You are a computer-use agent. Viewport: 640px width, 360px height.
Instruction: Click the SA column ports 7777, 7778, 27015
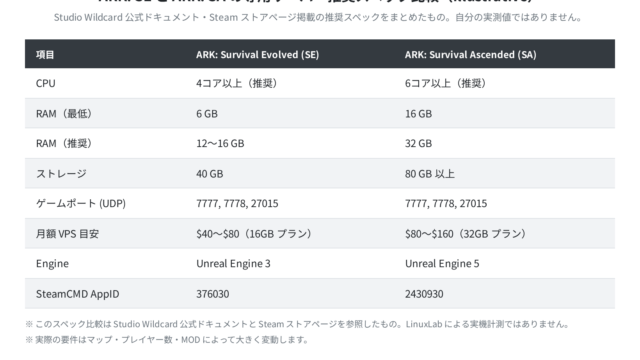(x=446, y=203)
